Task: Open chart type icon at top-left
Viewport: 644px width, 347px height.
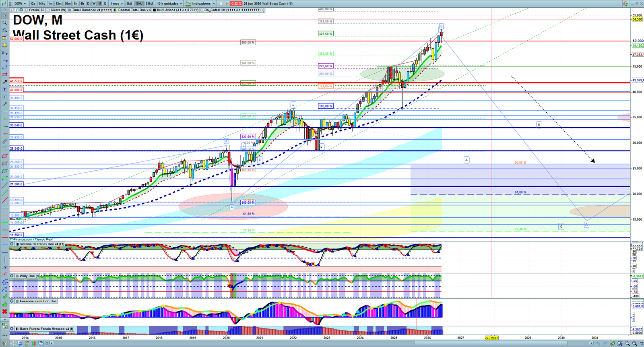Action: pyautogui.click(x=4, y=4)
